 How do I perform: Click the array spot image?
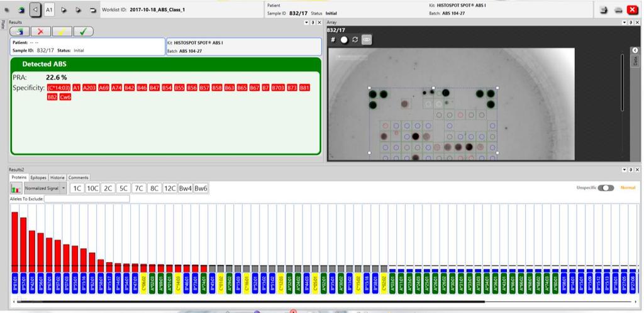click(x=451, y=104)
